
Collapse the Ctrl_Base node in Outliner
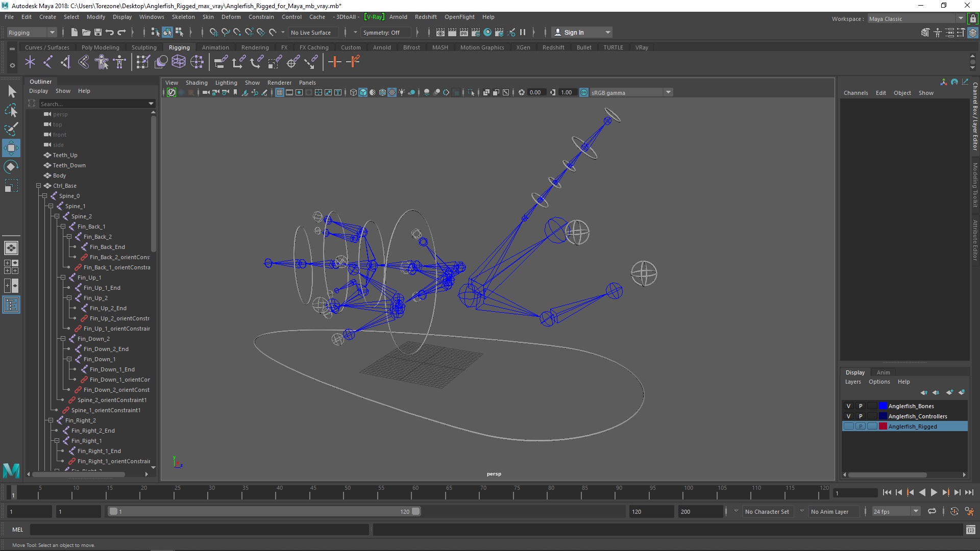pos(38,186)
